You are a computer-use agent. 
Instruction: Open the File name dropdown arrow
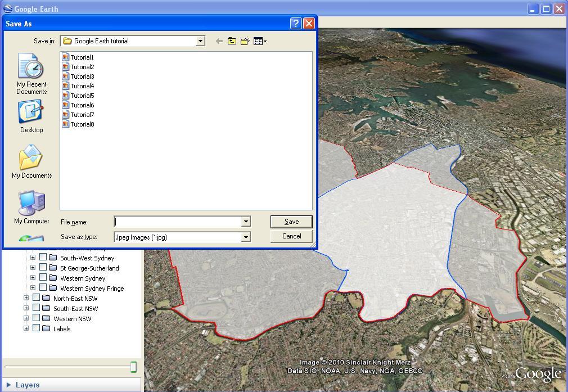point(246,222)
